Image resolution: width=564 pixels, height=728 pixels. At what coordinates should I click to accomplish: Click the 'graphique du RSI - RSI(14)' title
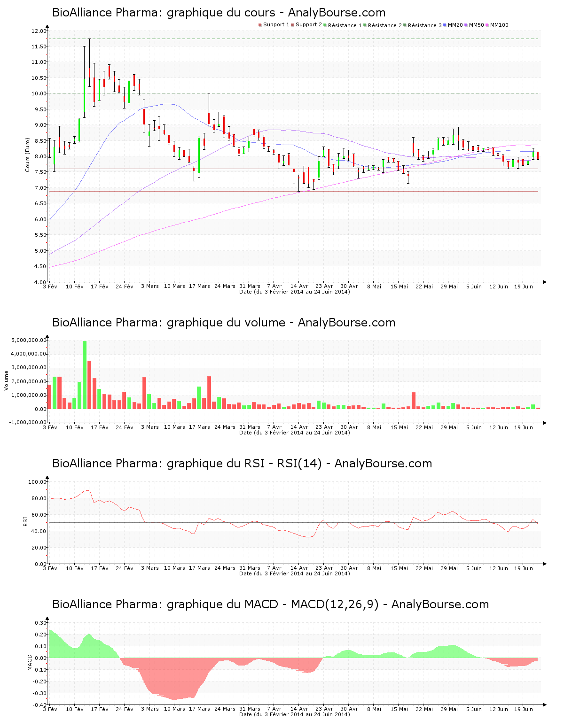pyautogui.click(x=242, y=464)
